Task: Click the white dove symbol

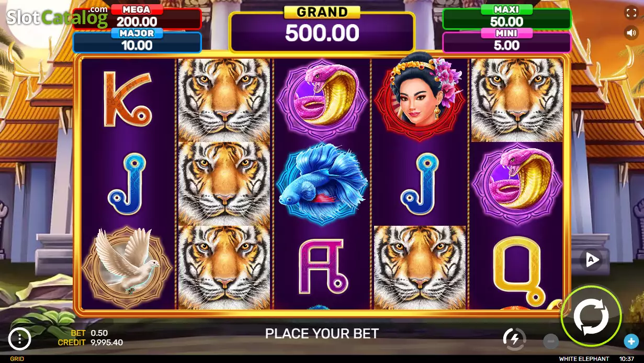Action: pos(127,268)
